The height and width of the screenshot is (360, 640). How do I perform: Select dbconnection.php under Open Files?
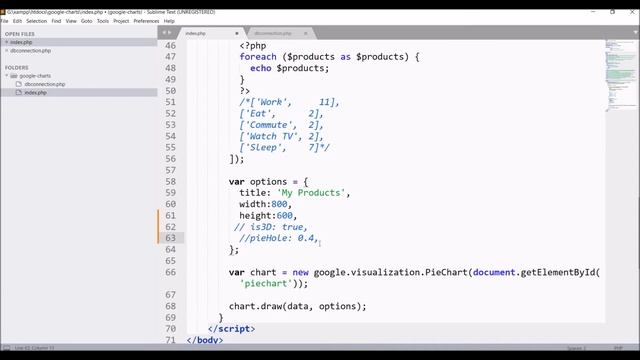pos(31,51)
